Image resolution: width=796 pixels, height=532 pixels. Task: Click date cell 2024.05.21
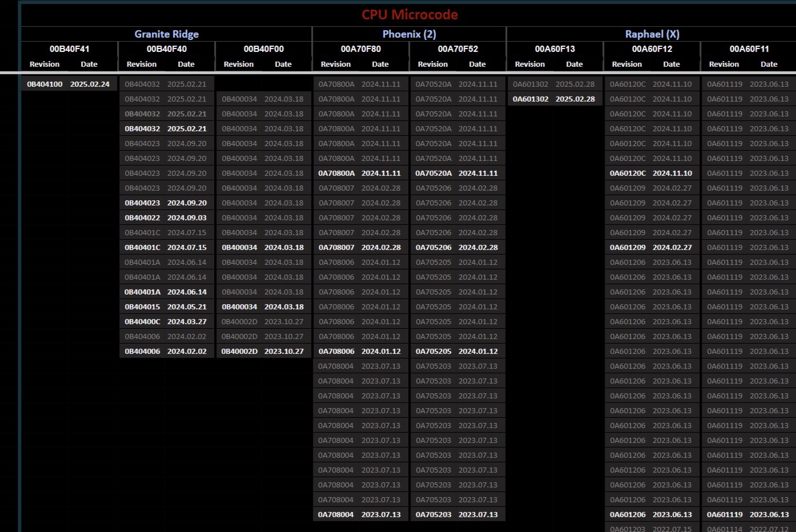(187, 307)
